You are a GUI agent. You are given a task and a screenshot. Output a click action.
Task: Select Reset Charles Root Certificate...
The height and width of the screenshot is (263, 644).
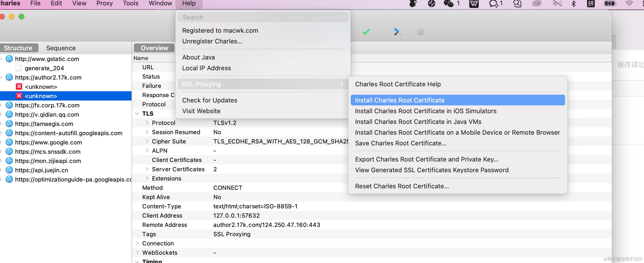click(457, 186)
